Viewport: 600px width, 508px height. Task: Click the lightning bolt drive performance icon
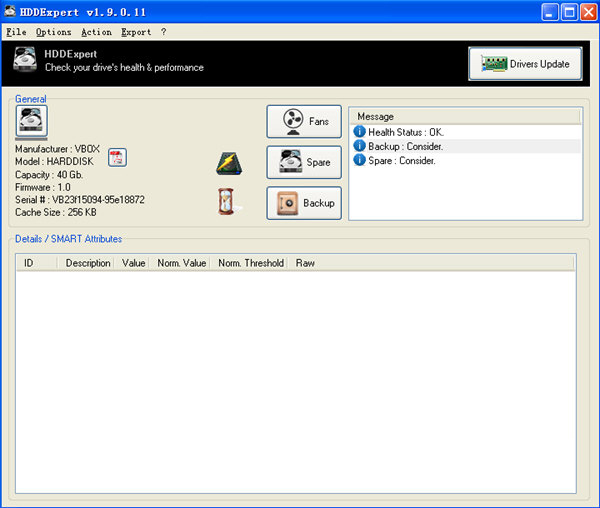(x=229, y=164)
